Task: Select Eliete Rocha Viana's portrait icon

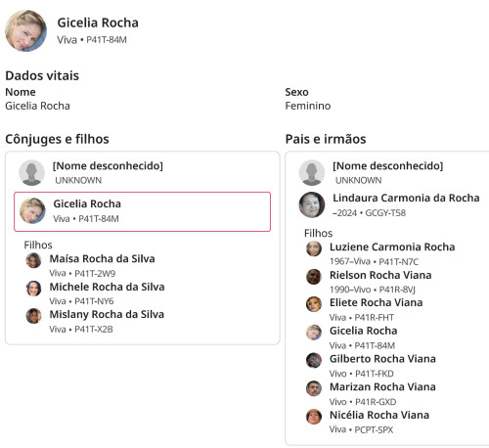Action: click(x=314, y=304)
